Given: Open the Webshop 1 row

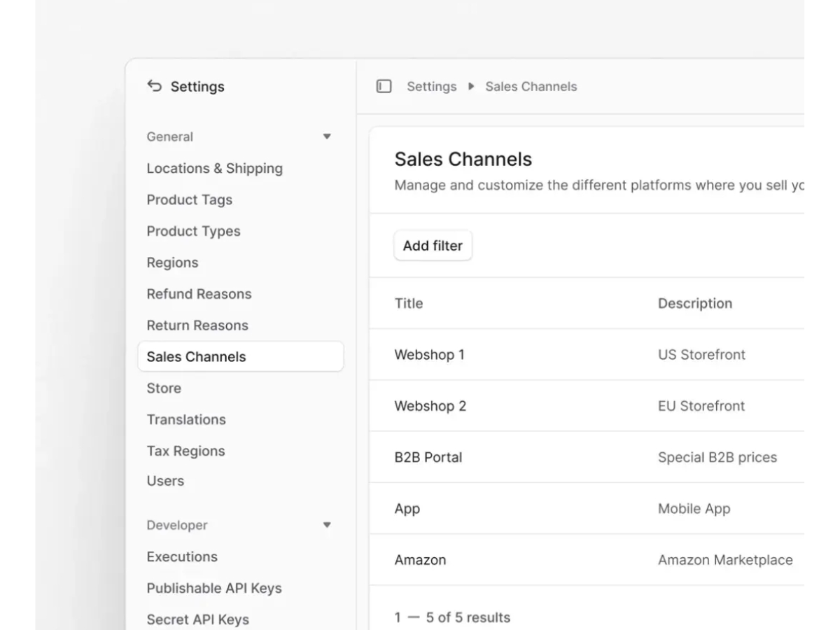Looking at the screenshot, I should pos(587,354).
